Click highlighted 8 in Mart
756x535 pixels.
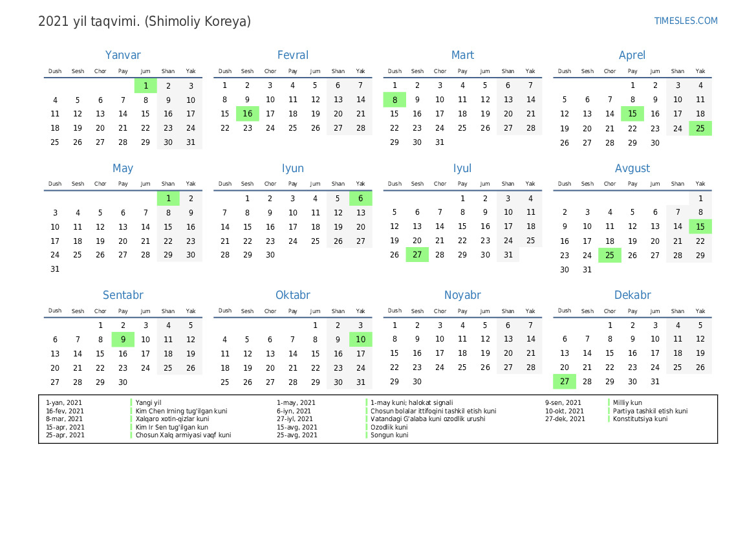click(394, 100)
